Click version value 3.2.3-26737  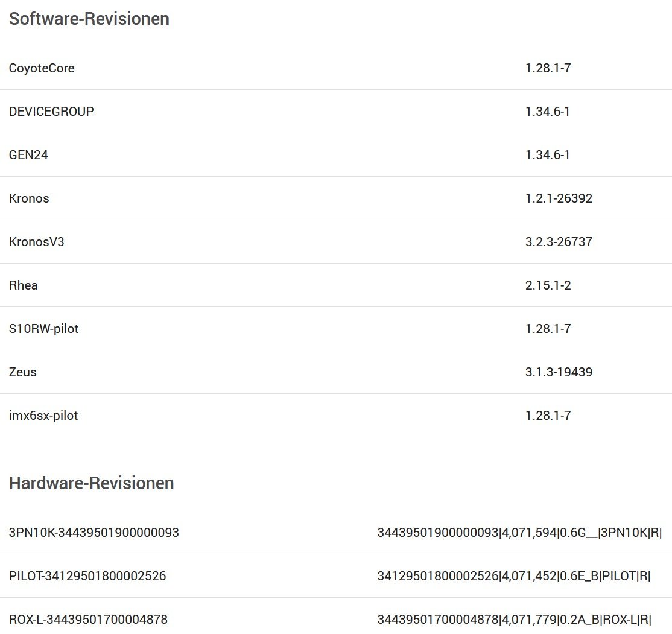[x=559, y=242]
